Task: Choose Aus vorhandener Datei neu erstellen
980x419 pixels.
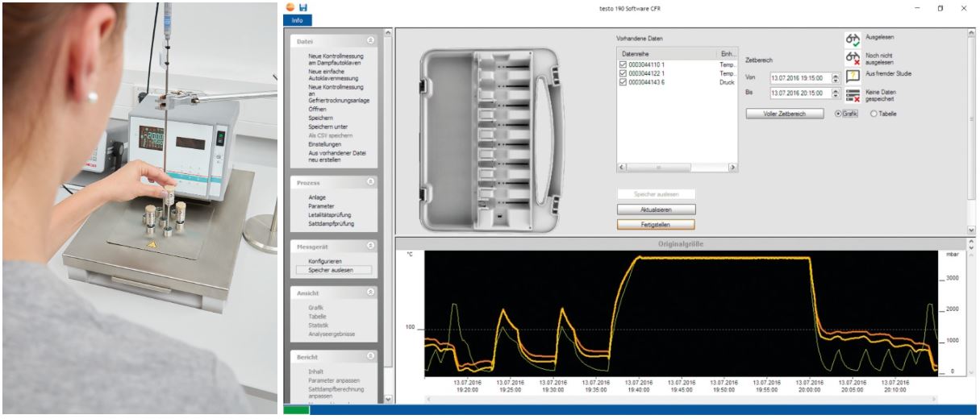Action: 336,156
